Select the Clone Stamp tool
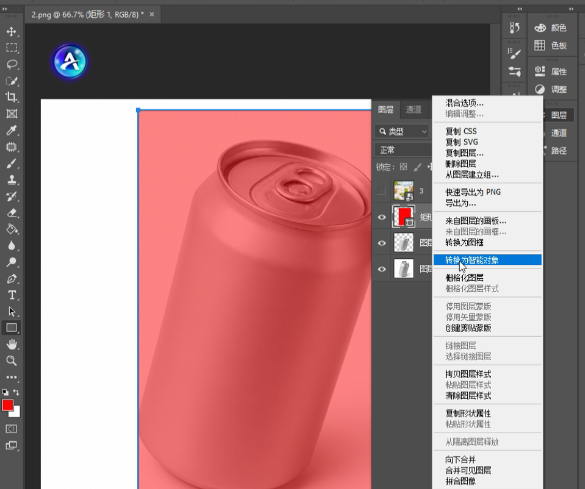585x489 pixels. pos(11,180)
